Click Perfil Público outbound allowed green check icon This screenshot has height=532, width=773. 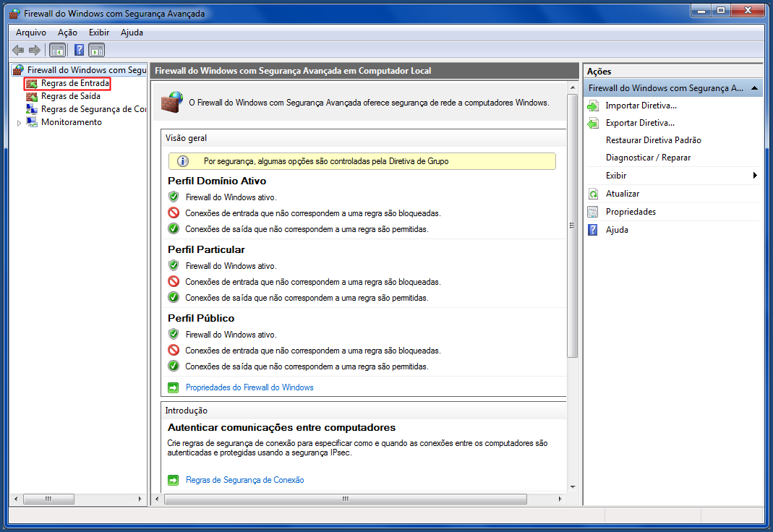tap(174, 366)
